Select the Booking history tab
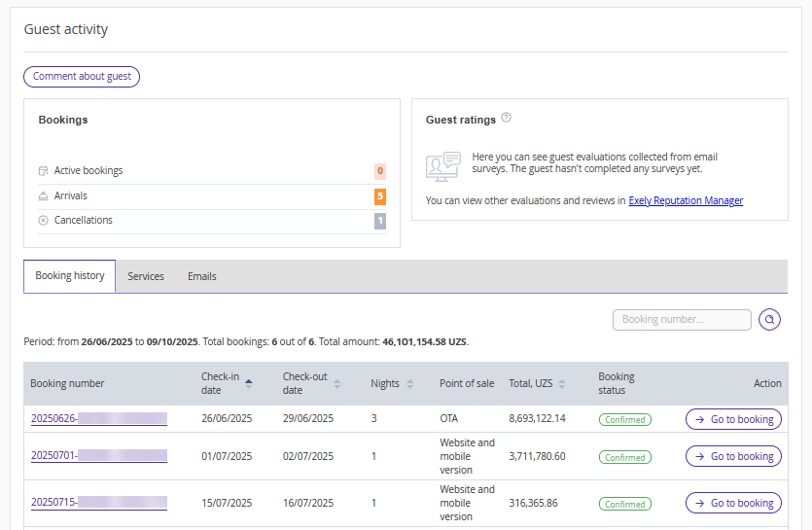 coord(70,276)
